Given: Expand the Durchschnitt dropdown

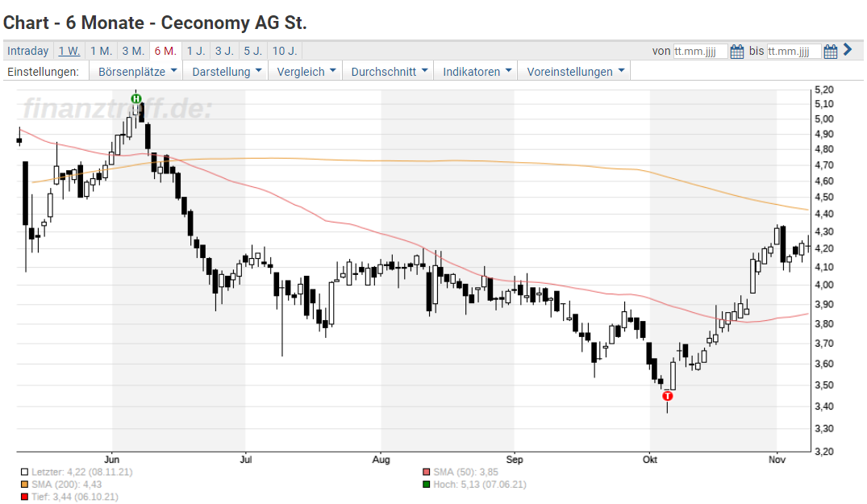Looking at the screenshot, I should click(389, 71).
